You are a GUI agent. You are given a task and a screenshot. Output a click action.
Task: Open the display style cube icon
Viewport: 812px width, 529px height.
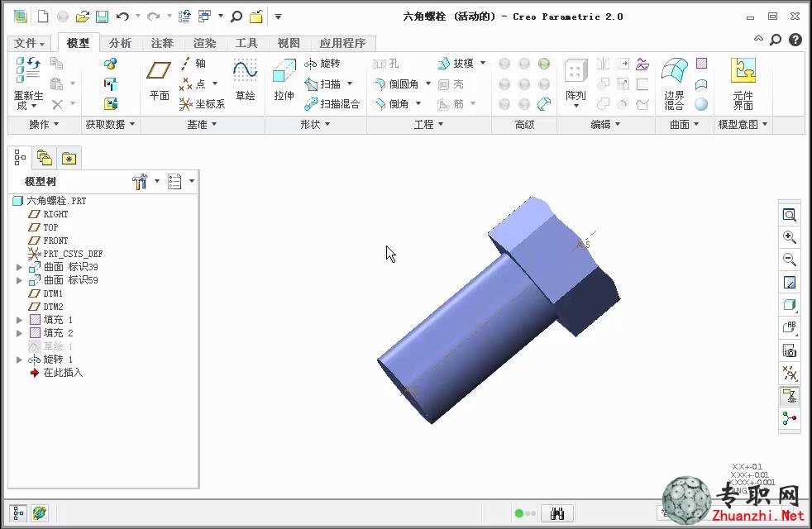(x=789, y=305)
